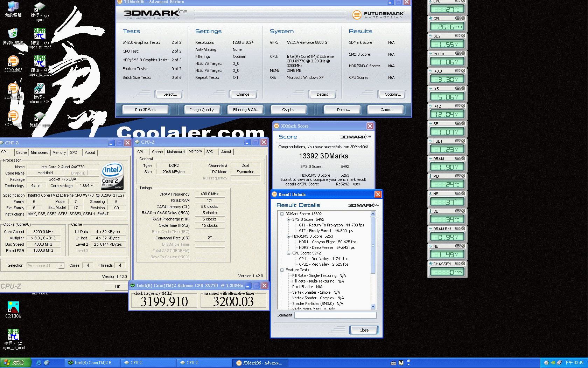The width and height of the screenshot is (588, 368).
Task: Click the language bar help icon
Action: pyautogui.click(x=401, y=363)
